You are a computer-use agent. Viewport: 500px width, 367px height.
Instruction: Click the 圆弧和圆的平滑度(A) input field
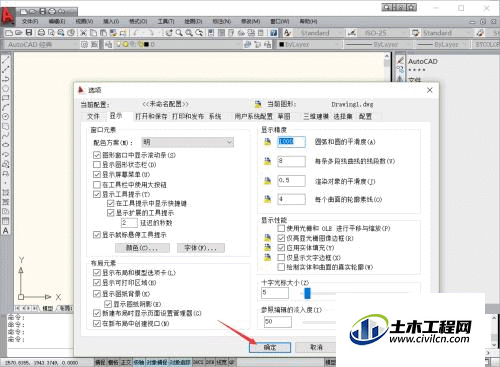point(291,142)
